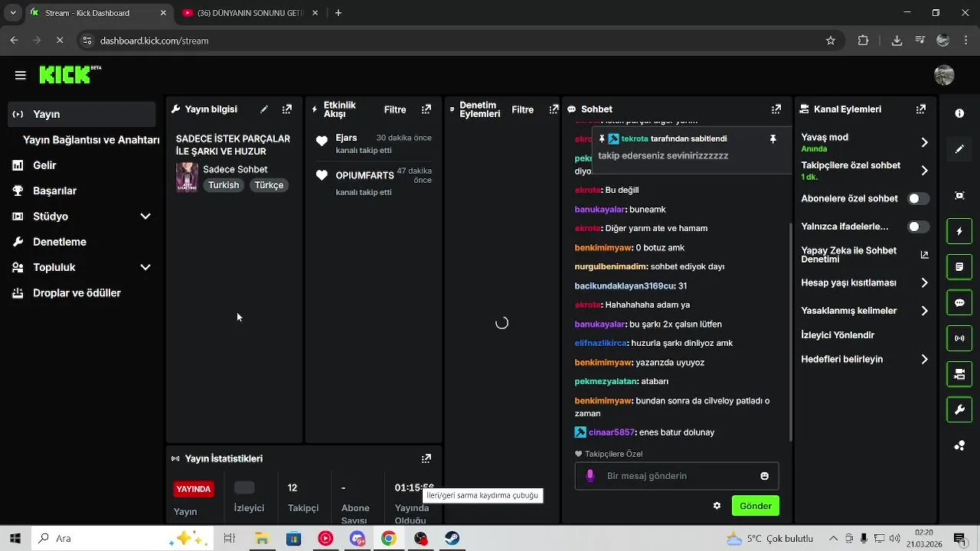Click İzleyici Yönlendir option
Image resolution: width=980 pixels, height=551 pixels.
(x=838, y=335)
